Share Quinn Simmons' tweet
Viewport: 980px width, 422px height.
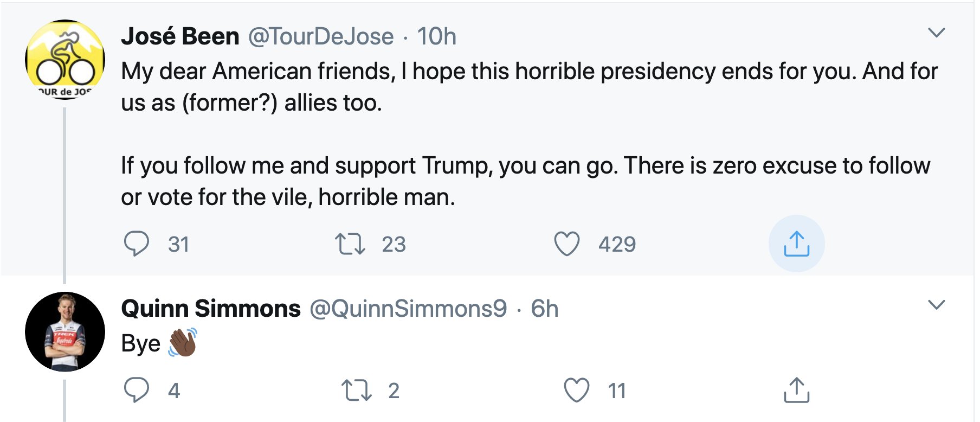pos(796,390)
